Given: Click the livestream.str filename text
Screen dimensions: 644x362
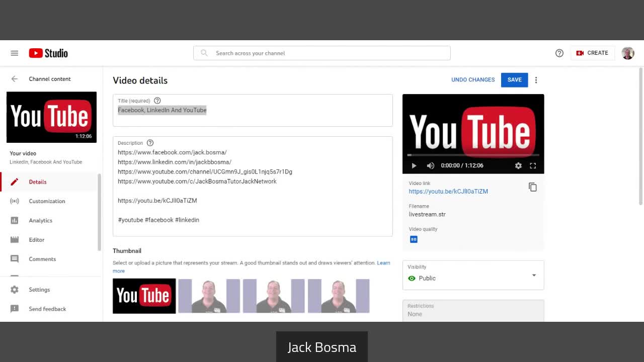Looking at the screenshot, I should point(427,214).
